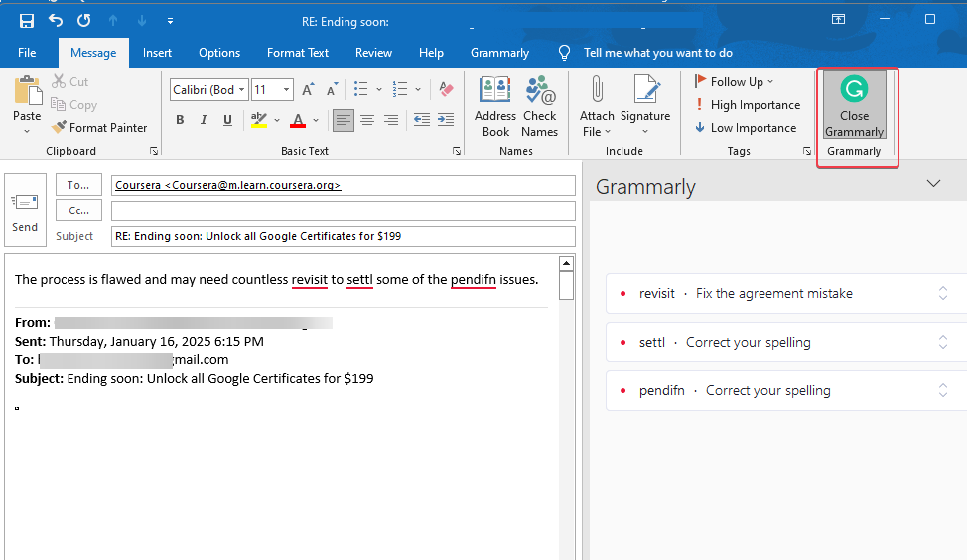Expand the Paste options arrow
Screen dimensions: 967x560
click(27, 131)
